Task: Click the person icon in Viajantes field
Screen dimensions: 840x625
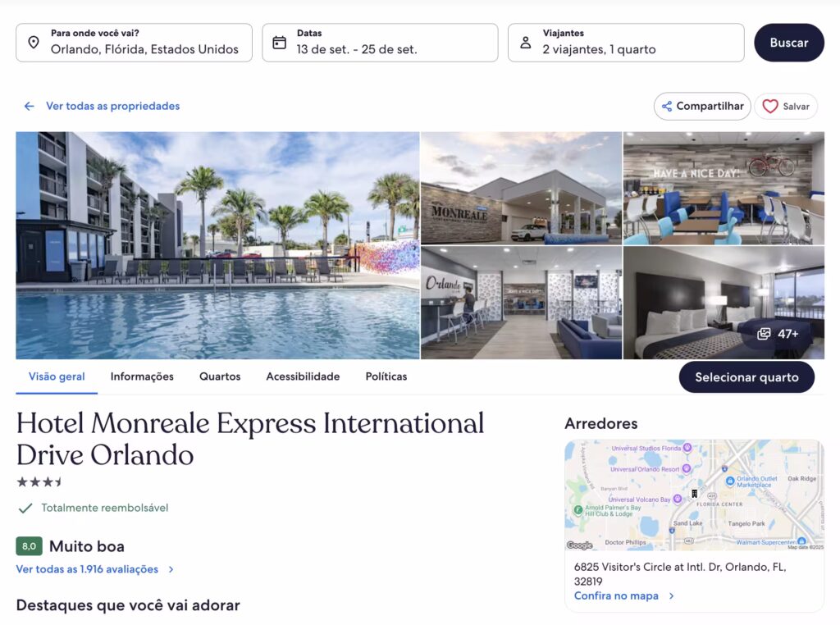Action: [526, 43]
